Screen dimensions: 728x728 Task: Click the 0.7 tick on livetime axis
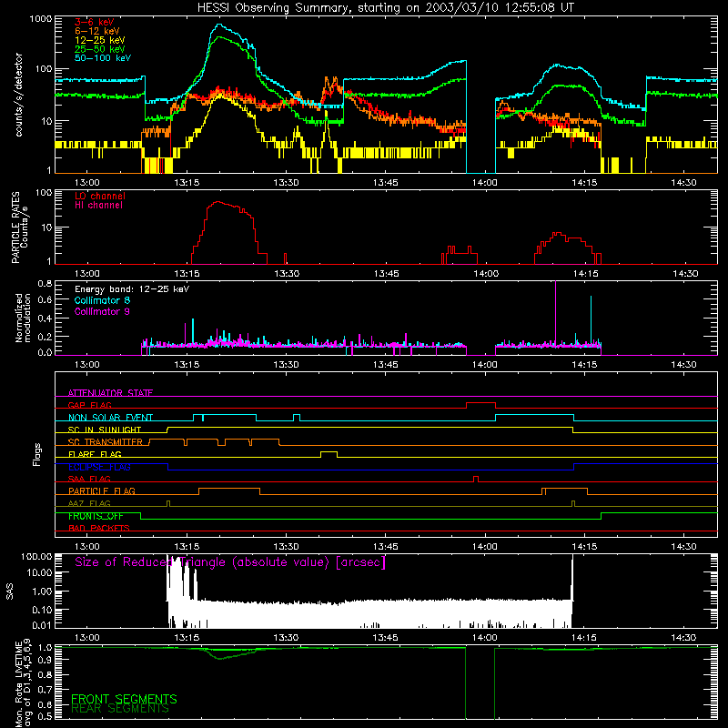click(45, 690)
